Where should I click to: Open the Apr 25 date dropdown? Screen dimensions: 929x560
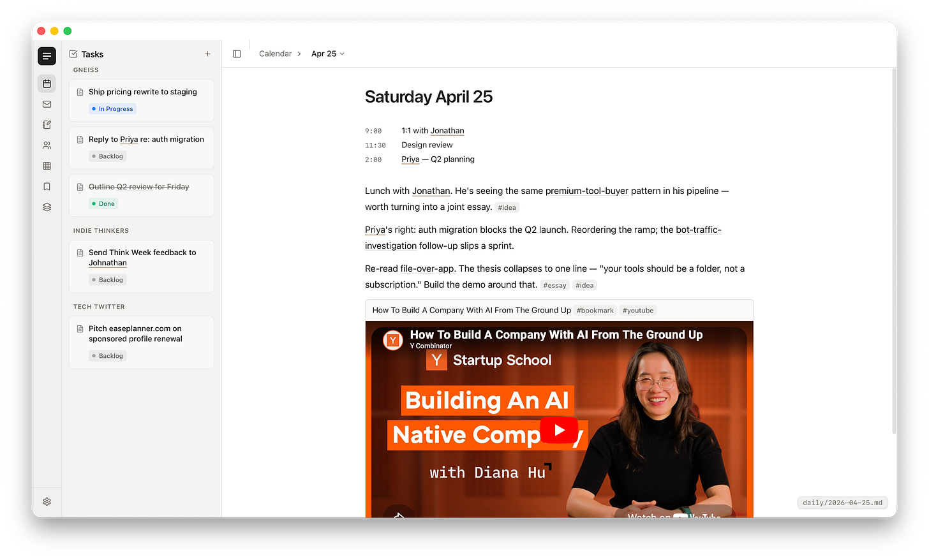(328, 54)
